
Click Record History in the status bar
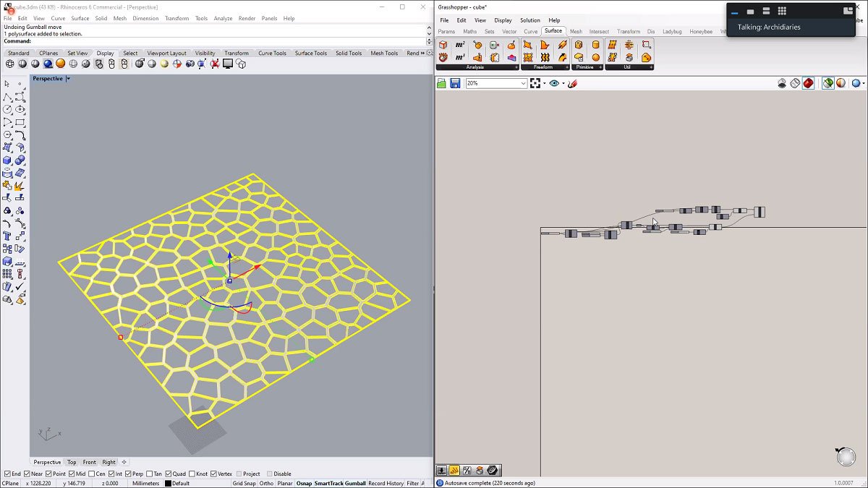pos(386,482)
